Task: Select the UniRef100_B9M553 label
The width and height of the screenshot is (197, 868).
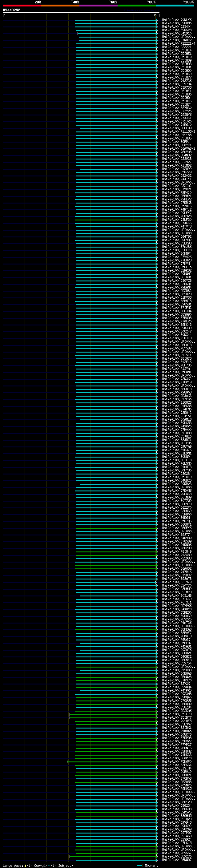Action: (177, 423)
